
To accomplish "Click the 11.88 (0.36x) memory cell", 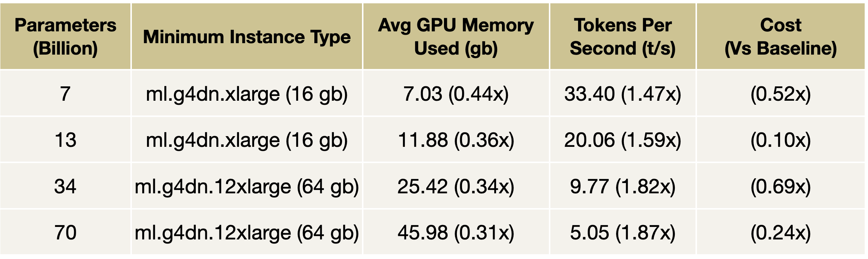I will coord(456,140).
